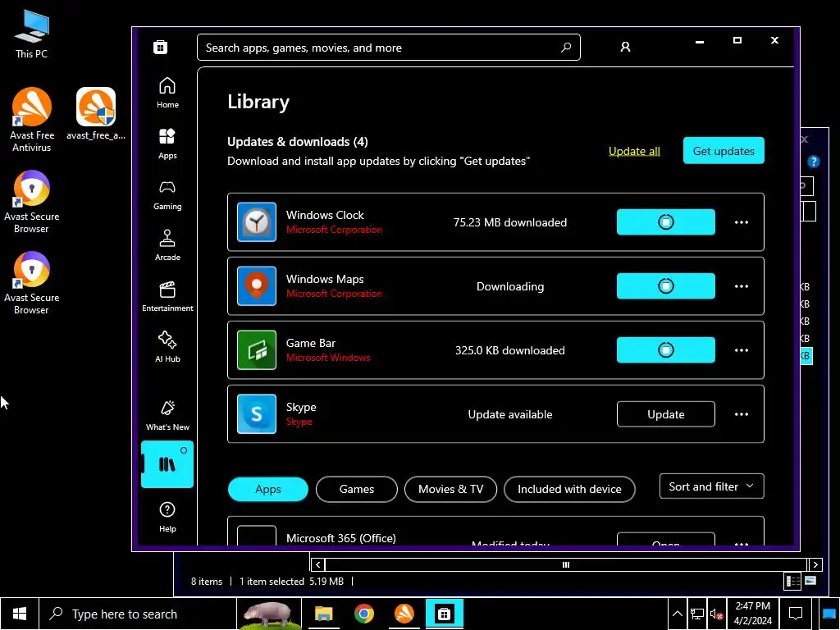
Task: Stop the Windows Maps download
Action: click(666, 286)
